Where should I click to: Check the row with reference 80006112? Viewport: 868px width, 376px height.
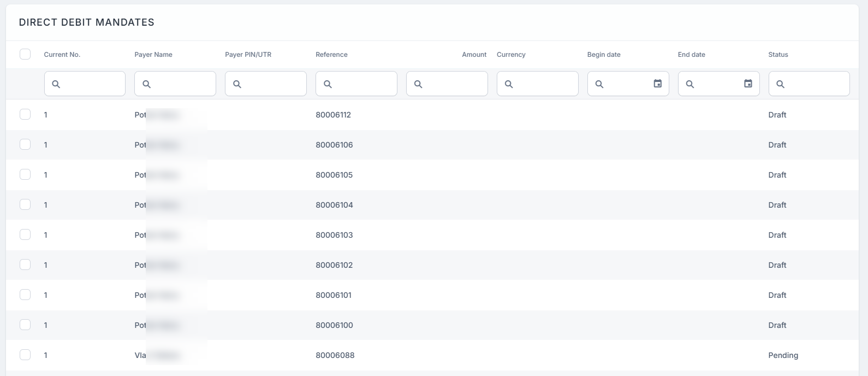coord(25,114)
